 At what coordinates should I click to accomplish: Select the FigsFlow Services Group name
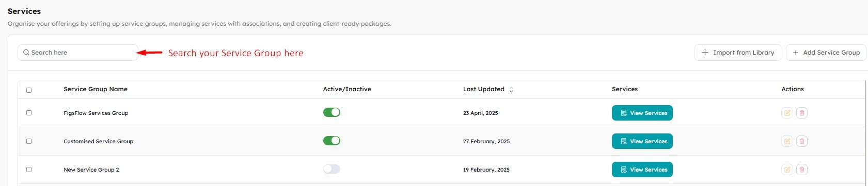point(96,113)
